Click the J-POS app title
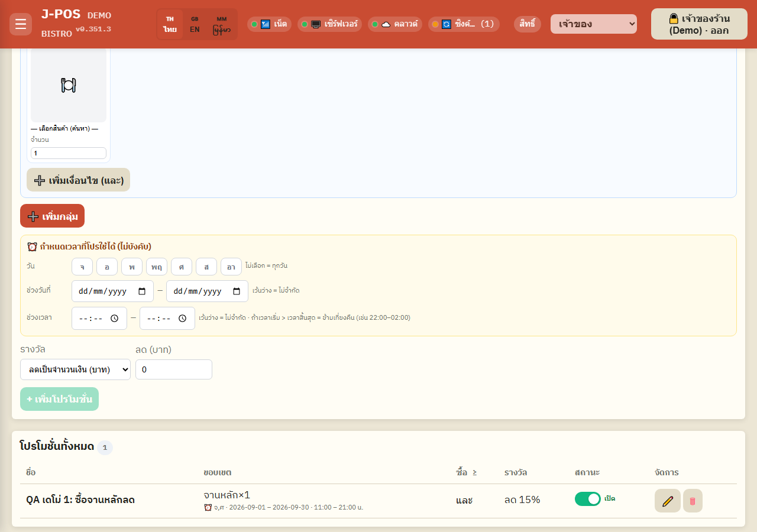 tap(61, 14)
